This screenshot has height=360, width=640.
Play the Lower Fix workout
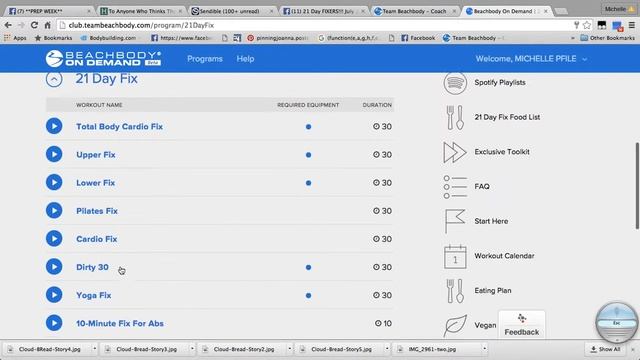[x=54, y=182]
